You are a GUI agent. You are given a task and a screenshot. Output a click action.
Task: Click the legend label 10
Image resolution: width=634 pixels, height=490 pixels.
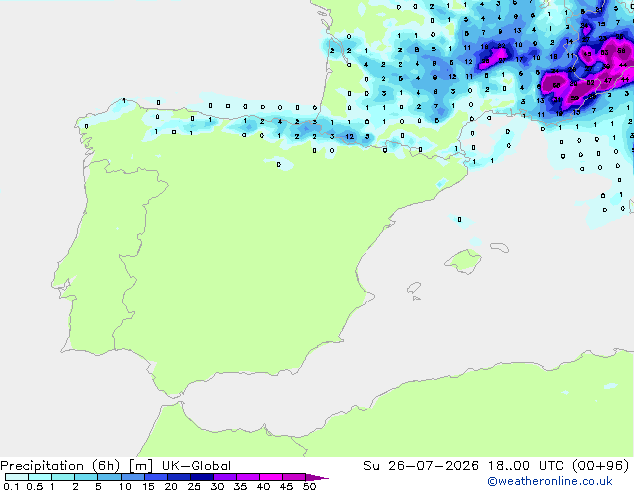[x=125, y=486]
